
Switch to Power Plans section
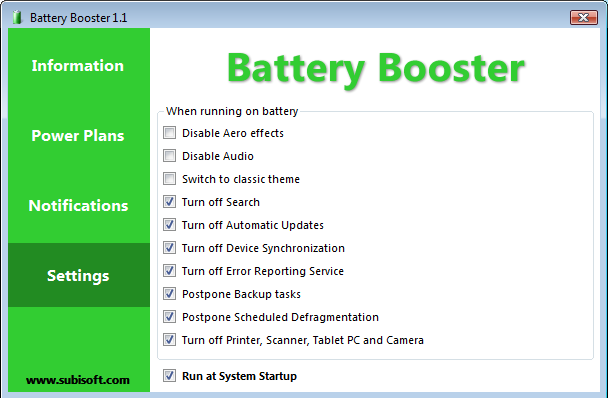tap(78, 135)
